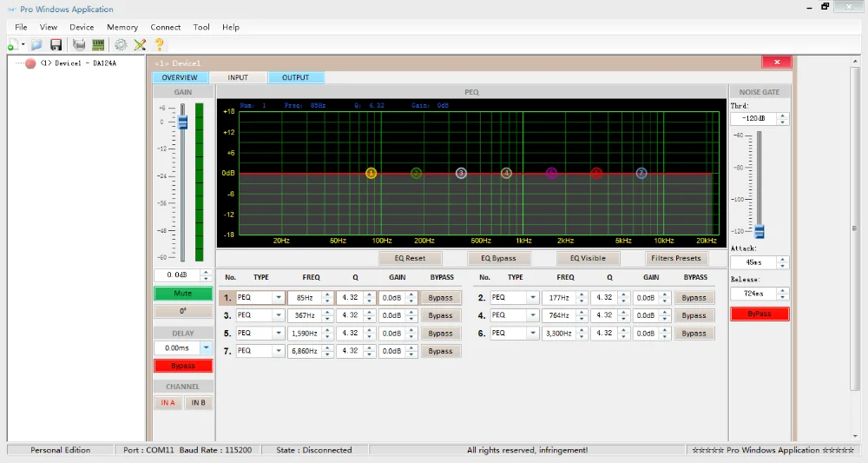Toggle the Noise Gate ByPass button
The width and height of the screenshot is (868, 463).
click(x=759, y=314)
